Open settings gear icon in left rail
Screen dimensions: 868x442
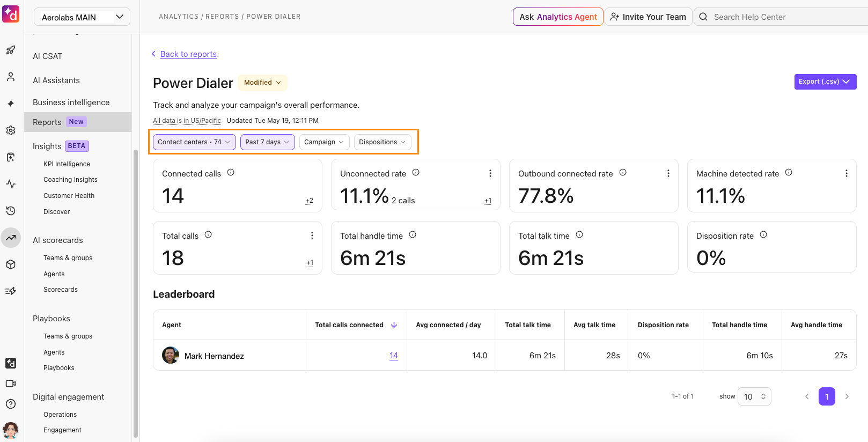pyautogui.click(x=11, y=130)
